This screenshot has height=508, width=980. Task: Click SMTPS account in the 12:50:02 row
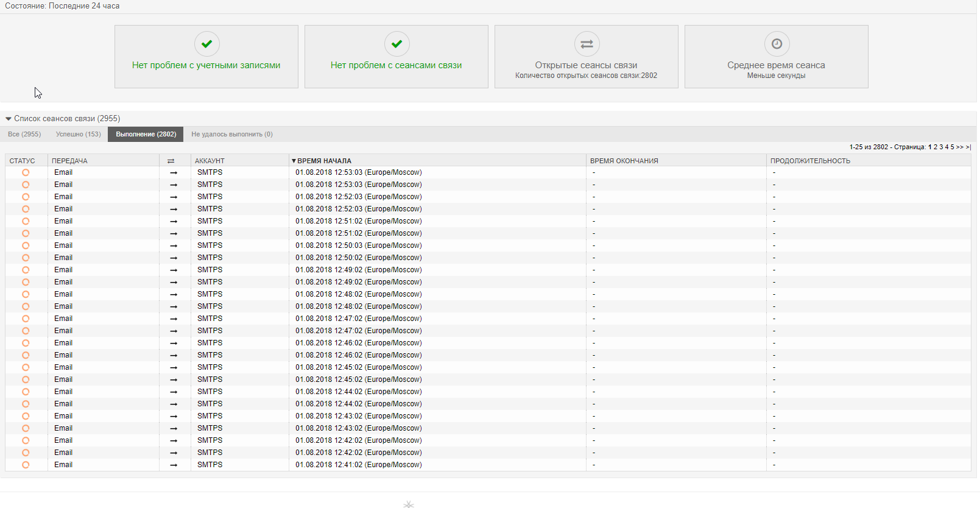pos(210,258)
